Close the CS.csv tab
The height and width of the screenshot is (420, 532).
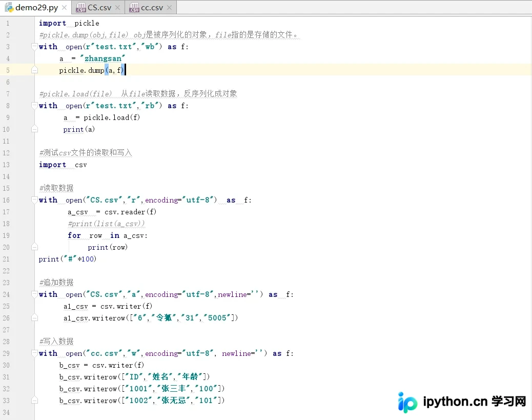117,8
